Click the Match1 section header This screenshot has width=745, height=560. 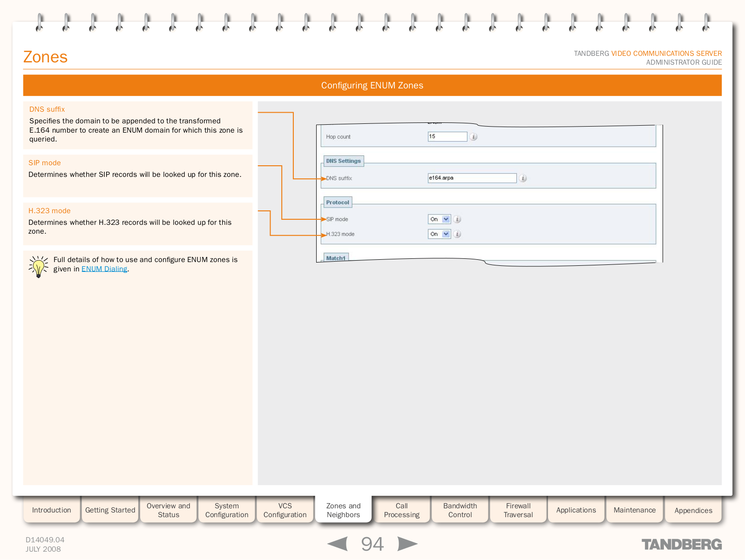(336, 258)
